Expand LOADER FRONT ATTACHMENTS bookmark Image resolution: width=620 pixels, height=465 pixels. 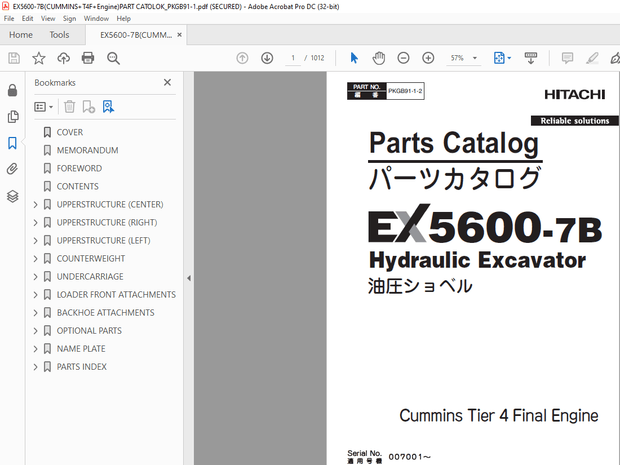35,295
